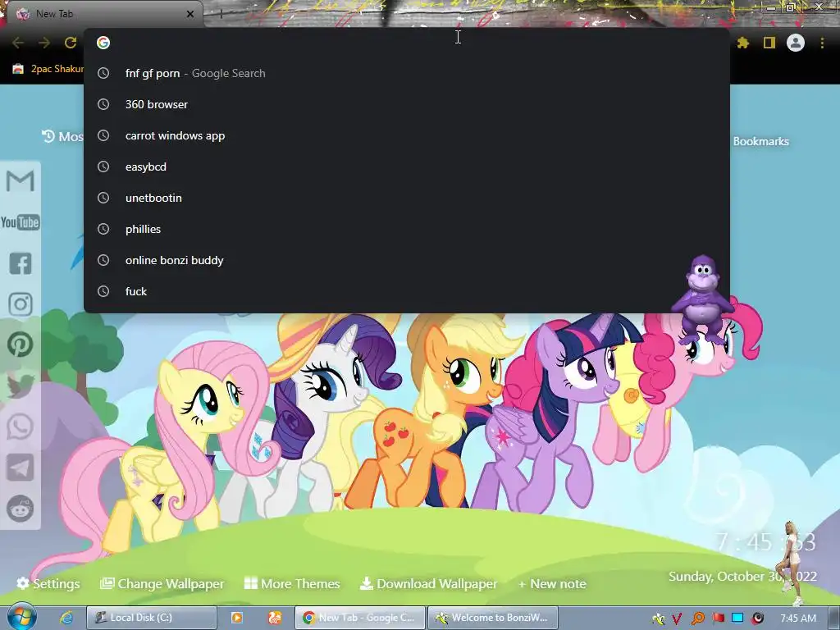This screenshot has height=630, width=840.
Task: Open WhatsApp from the sidebar
Action: click(21, 427)
